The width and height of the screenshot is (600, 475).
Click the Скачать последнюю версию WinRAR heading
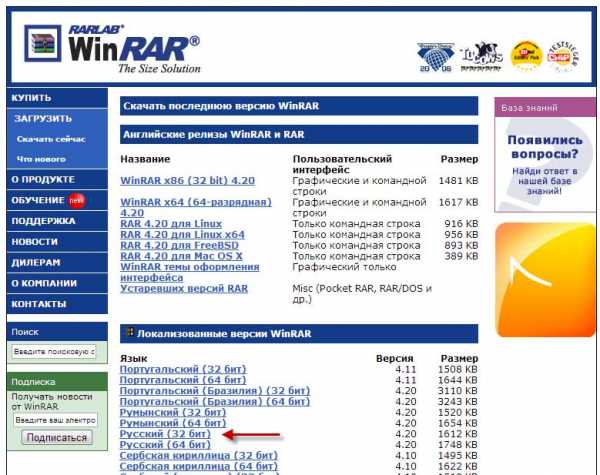[x=299, y=106]
